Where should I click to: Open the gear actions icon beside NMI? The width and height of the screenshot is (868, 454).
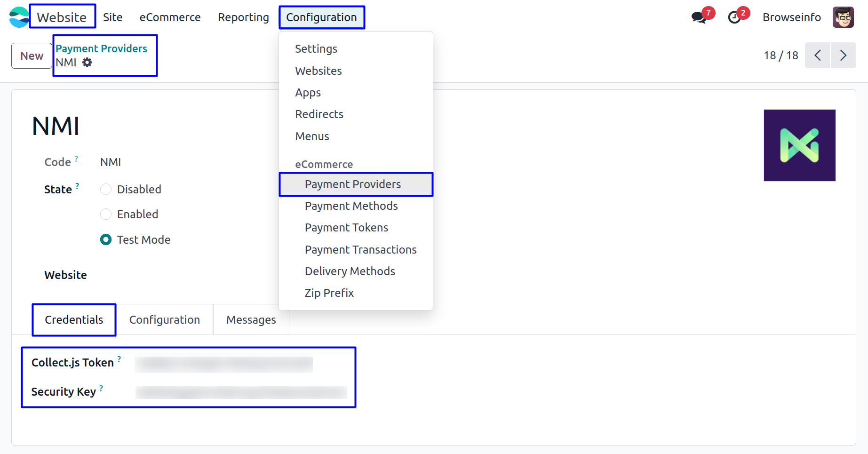[x=87, y=62]
